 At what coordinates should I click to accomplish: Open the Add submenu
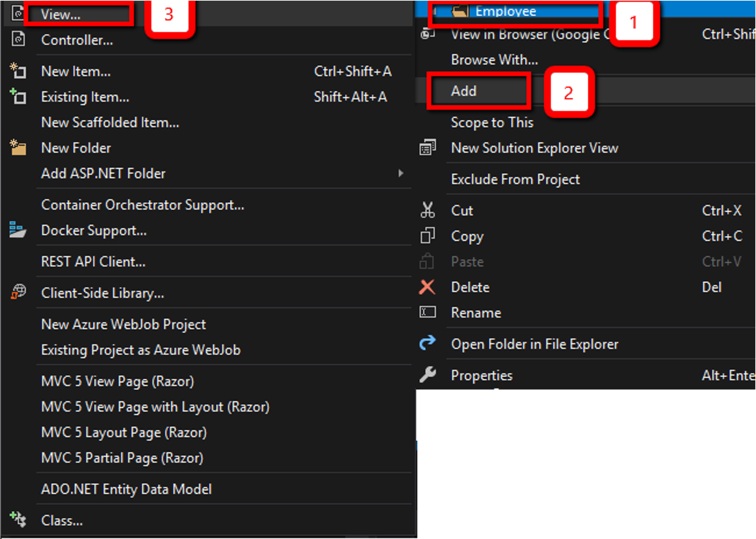(464, 91)
